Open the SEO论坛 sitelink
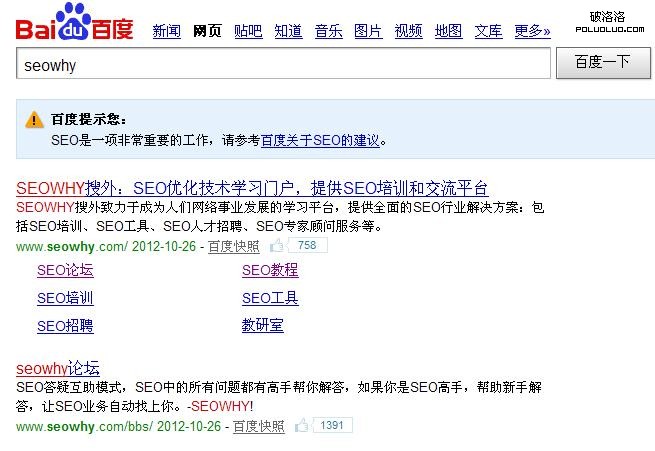Screen dimensions: 655x451 (x=65, y=270)
